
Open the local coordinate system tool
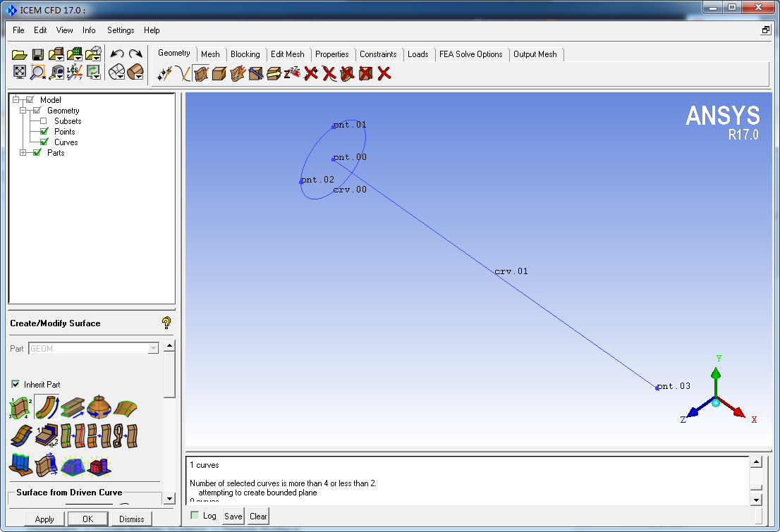click(75, 72)
